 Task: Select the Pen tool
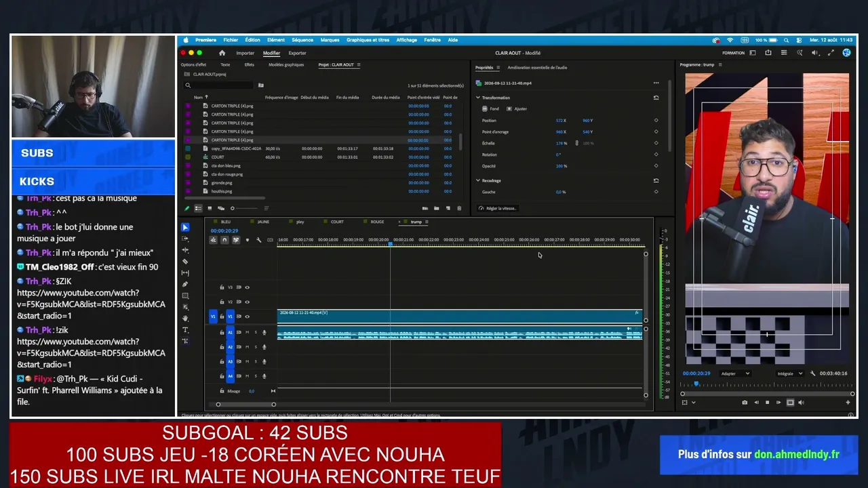(185, 285)
